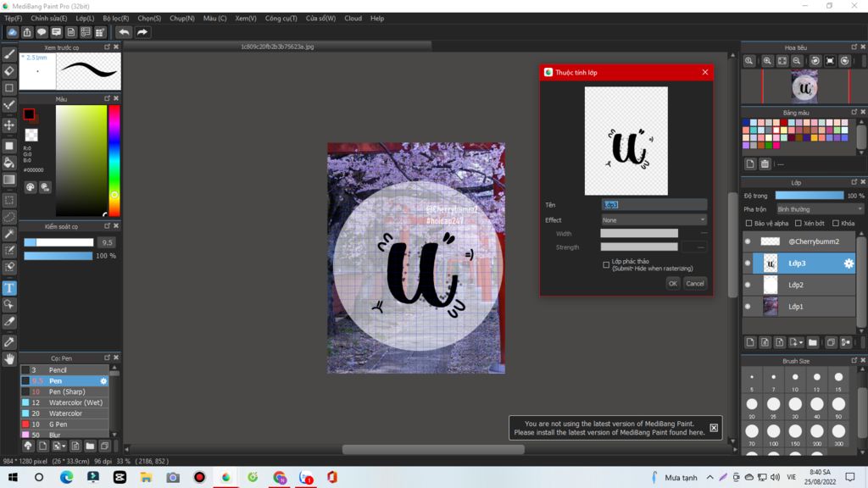Screen dimensions: 868x488
Task: Toggle visibility of @Cherrybumm2 layer
Action: coord(748,241)
